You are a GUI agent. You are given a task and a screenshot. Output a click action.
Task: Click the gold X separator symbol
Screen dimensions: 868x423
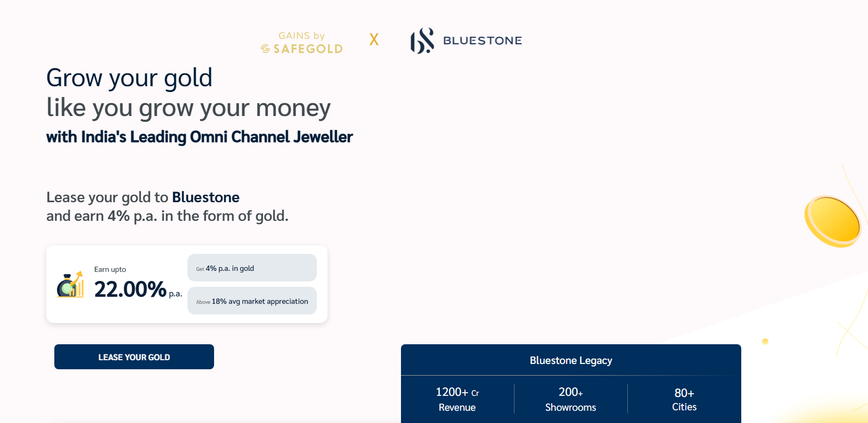pos(374,39)
